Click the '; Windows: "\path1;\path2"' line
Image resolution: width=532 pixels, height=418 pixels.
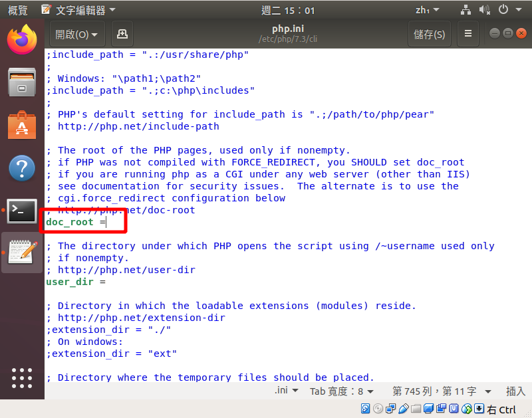click(x=124, y=78)
